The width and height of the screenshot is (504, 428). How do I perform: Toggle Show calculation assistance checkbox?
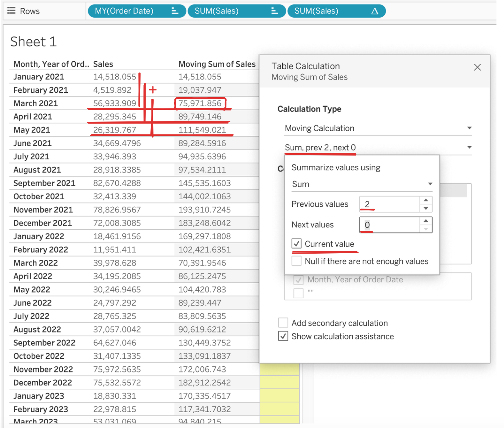pos(283,336)
